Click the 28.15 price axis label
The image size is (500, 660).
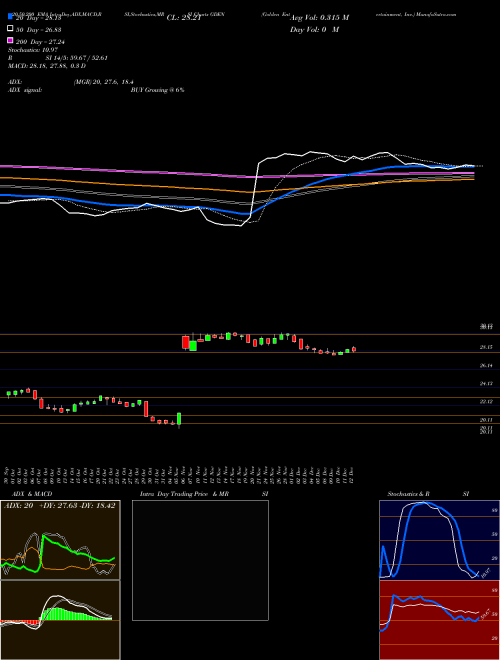pyautogui.click(x=486, y=347)
